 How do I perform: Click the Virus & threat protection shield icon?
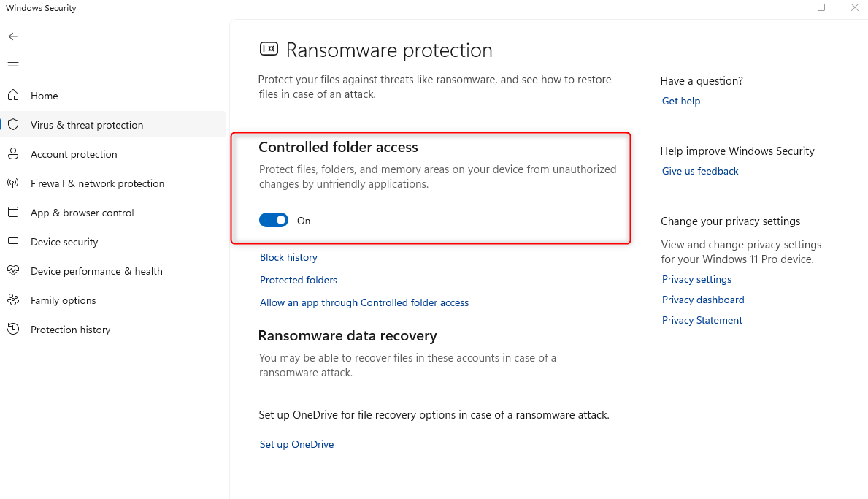(x=13, y=124)
